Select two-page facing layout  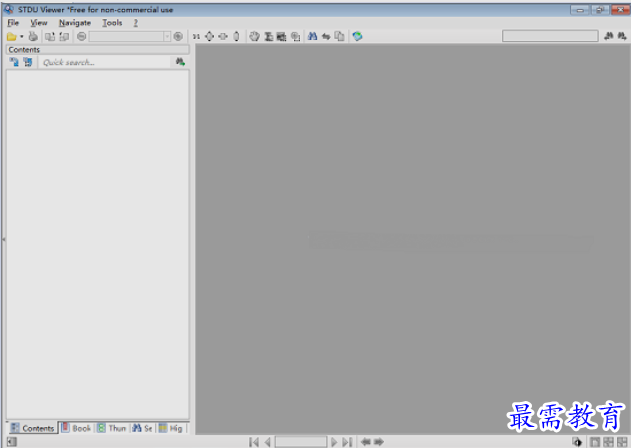pyautogui.click(x=608, y=442)
